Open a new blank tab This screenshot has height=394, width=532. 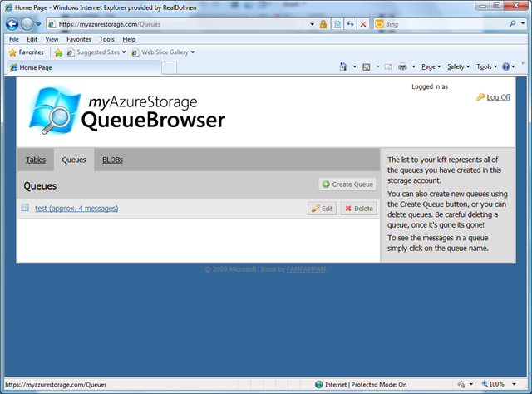(x=169, y=68)
